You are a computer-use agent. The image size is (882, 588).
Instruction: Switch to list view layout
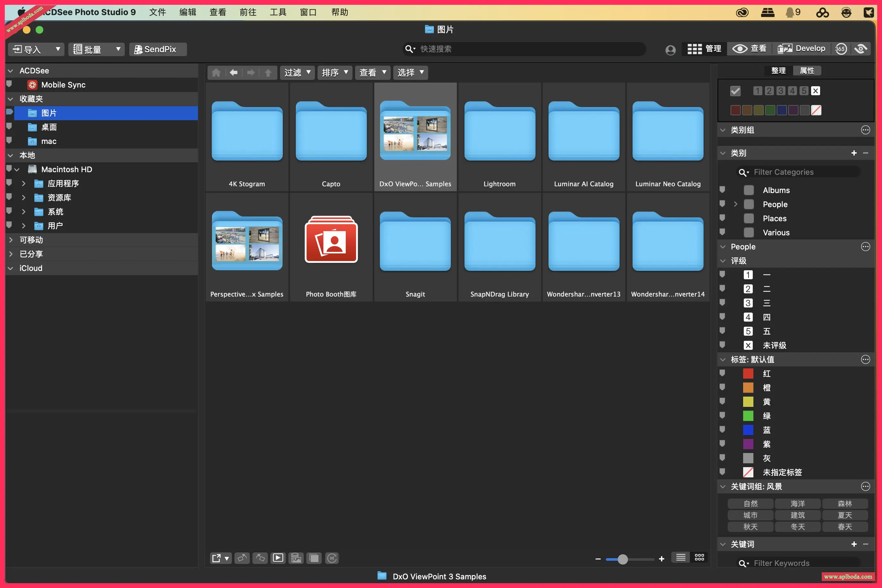coord(681,558)
